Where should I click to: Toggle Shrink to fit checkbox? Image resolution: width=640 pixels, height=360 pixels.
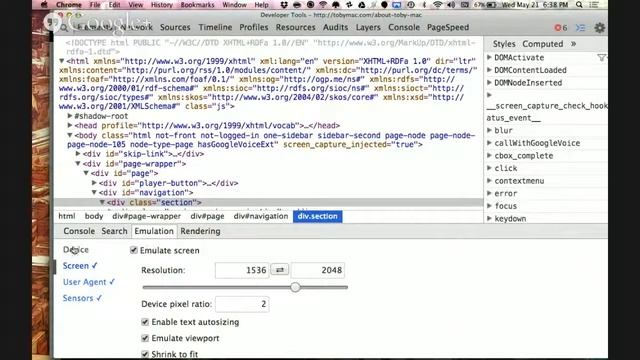(145, 354)
